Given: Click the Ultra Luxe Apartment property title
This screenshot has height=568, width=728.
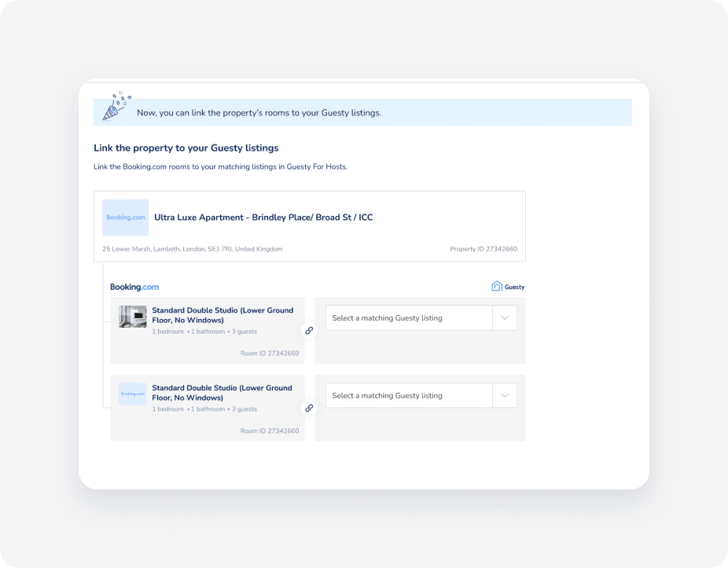Looking at the screenshot, I should [x=263, y=217].
